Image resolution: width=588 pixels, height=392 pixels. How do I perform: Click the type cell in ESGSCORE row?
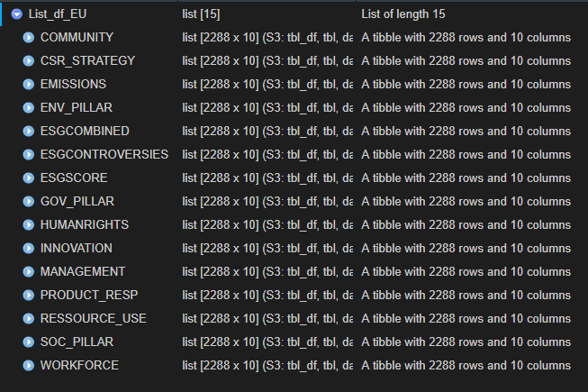(267, 178)
